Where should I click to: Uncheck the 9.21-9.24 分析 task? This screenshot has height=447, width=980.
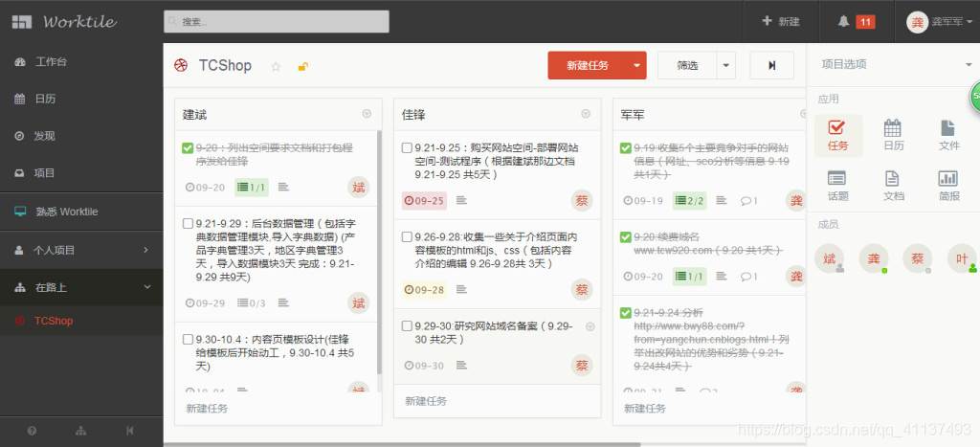point(625,313)
